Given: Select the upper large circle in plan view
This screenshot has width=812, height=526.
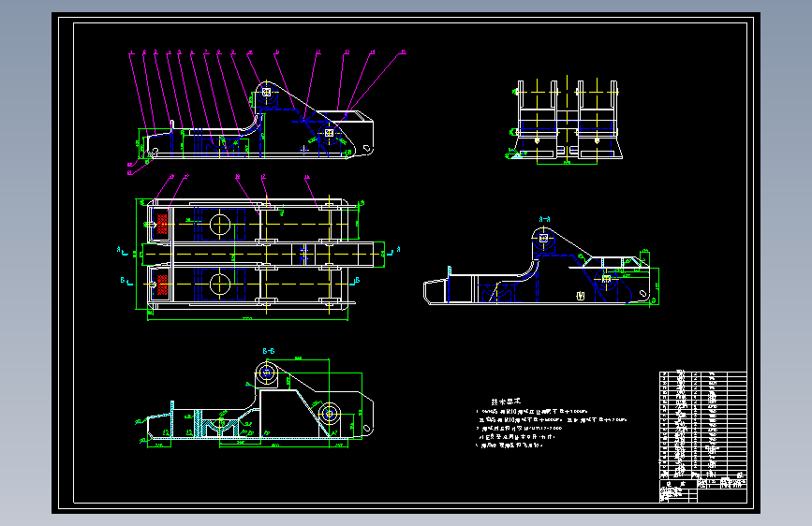Looking at the screenshot, I should tap(219, 225).
